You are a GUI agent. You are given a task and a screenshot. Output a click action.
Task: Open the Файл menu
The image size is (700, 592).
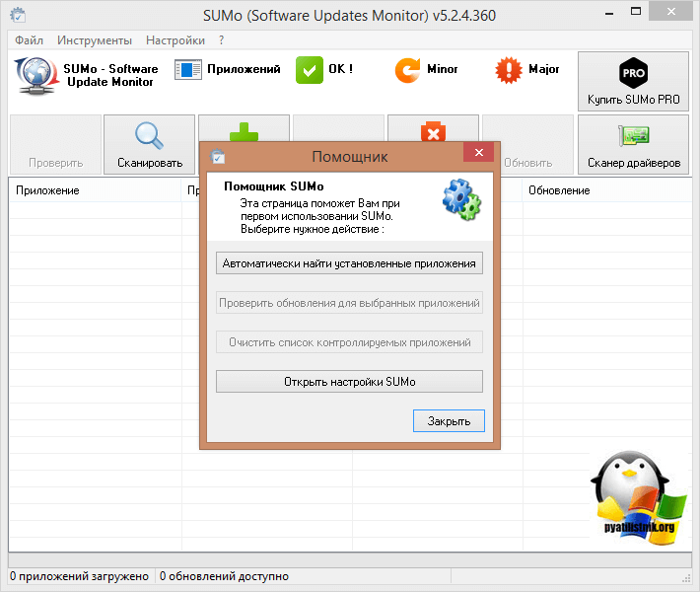pos(29,40)
